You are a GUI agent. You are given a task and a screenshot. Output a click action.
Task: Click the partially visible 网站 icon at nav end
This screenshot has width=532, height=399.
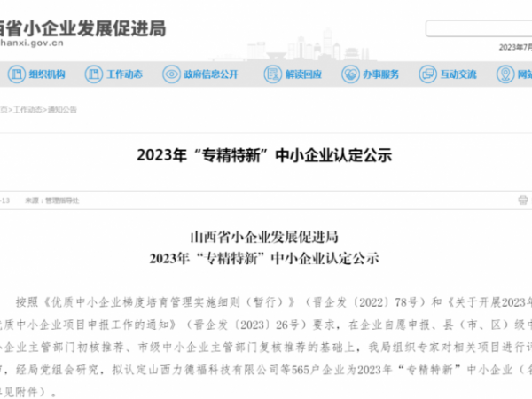pyautogui.click(x=508, y=74)
